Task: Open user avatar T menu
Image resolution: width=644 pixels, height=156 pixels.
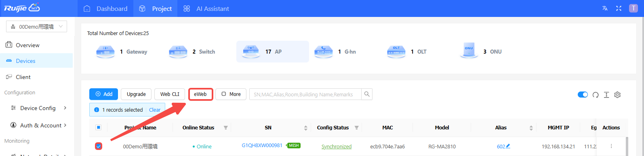Action: pyautogui.click(x=633, y=8)
